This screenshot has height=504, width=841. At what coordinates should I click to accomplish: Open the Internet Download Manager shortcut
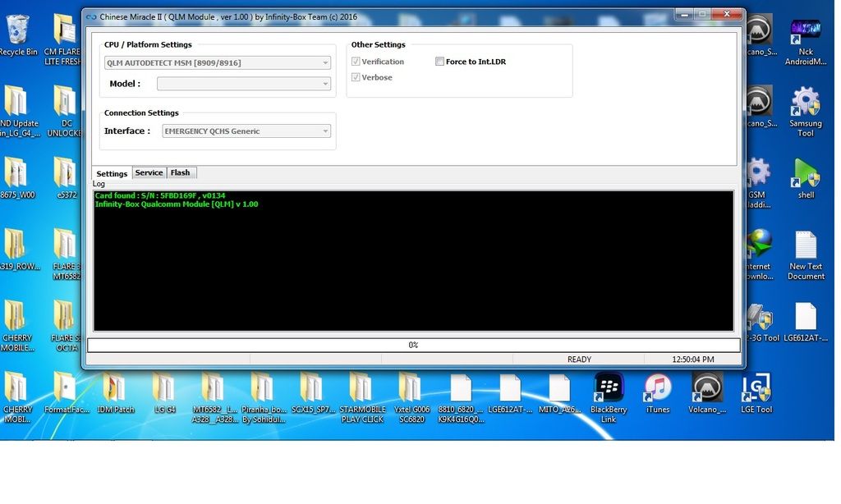pos(760,254)
